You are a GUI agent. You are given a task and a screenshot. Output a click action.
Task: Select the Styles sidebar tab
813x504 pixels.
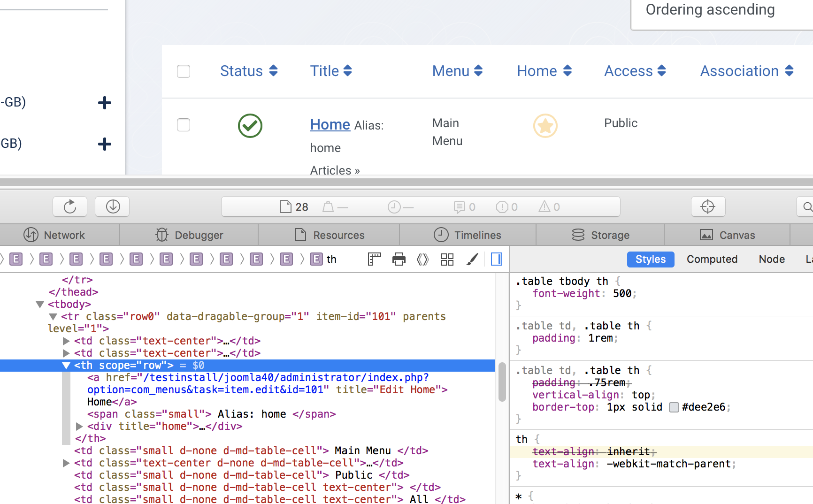tap(651, 259)
